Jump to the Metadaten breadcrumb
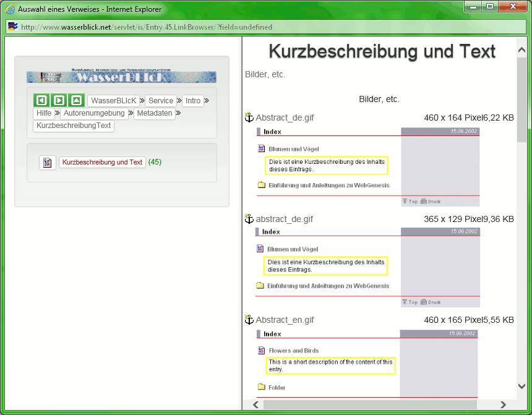The image size is (532, 415). (x=155, y=113)
